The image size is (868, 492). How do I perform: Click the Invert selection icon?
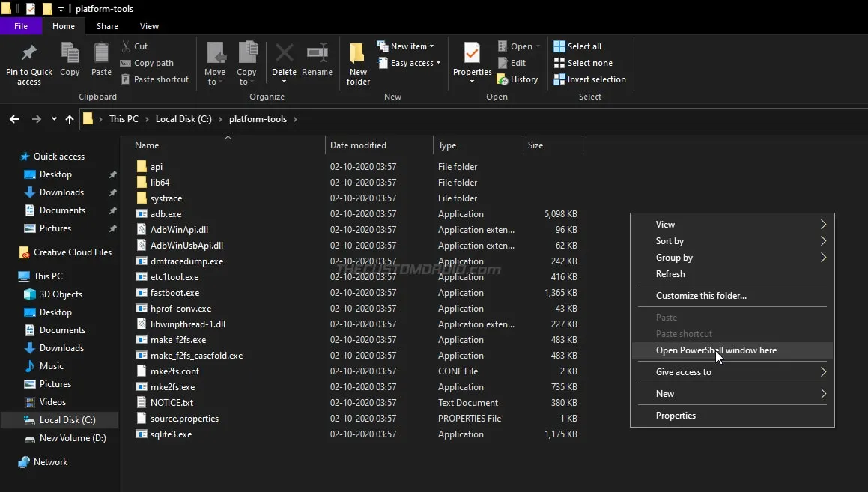(x=589, y=79)
